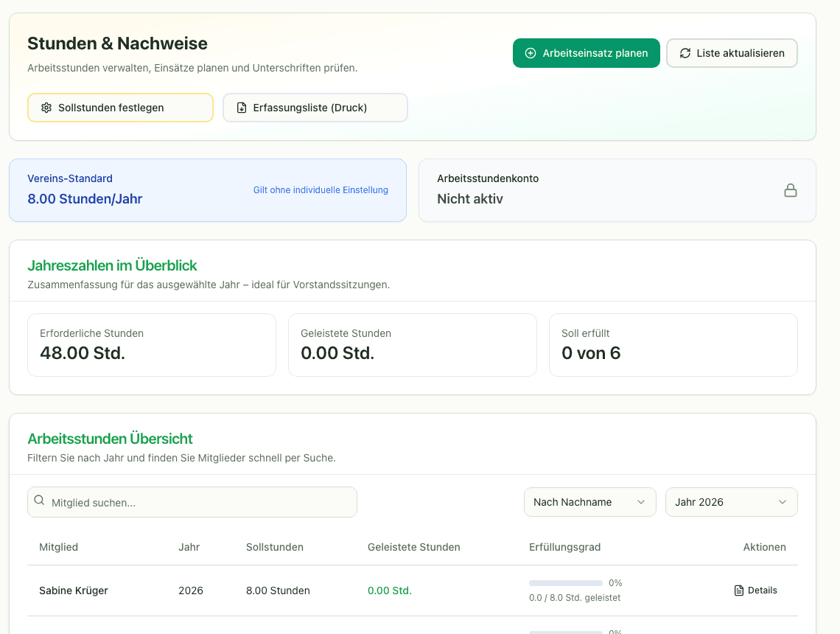Open the Jahr 2026 year dropdown
The height and width of the screenshot is (634, 840).
731,502
